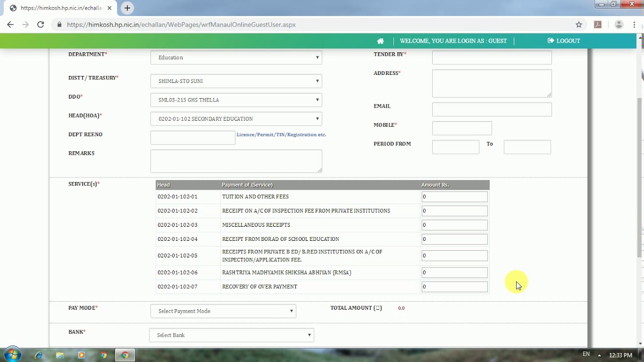The height and width of the screenshot is (362, 644).
Task: Open the Adobe Acrobat extension
Action: click(x=598, y=25)
